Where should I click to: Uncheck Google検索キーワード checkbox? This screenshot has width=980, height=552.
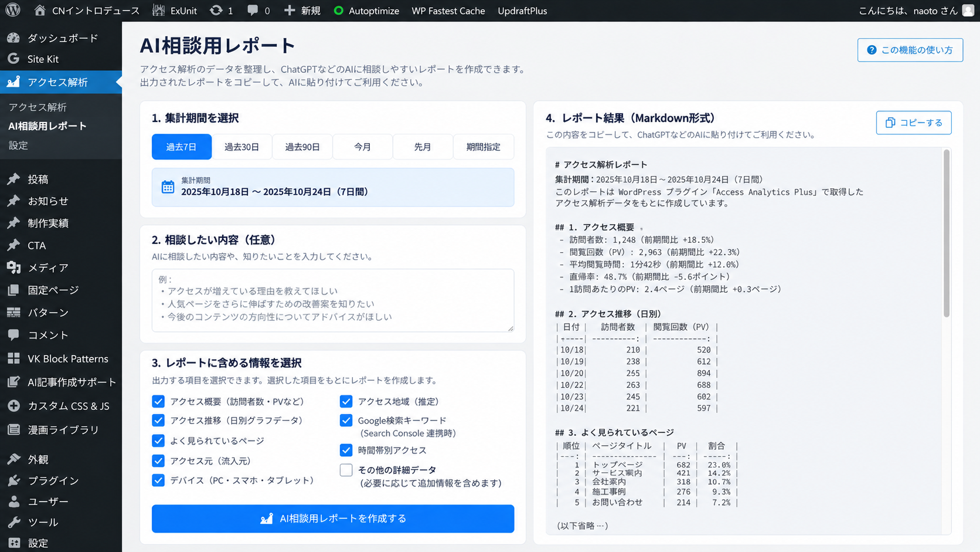pos(346,421)
